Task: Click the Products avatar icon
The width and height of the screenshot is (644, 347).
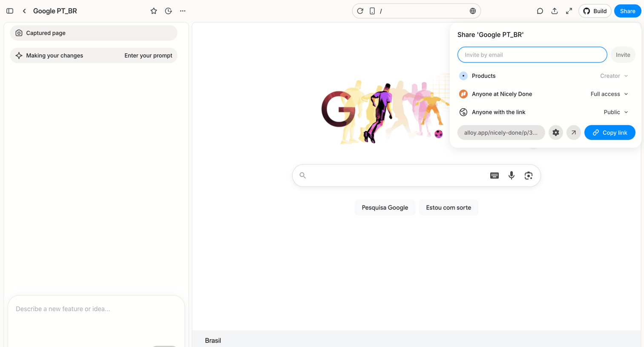Action: 463,76
